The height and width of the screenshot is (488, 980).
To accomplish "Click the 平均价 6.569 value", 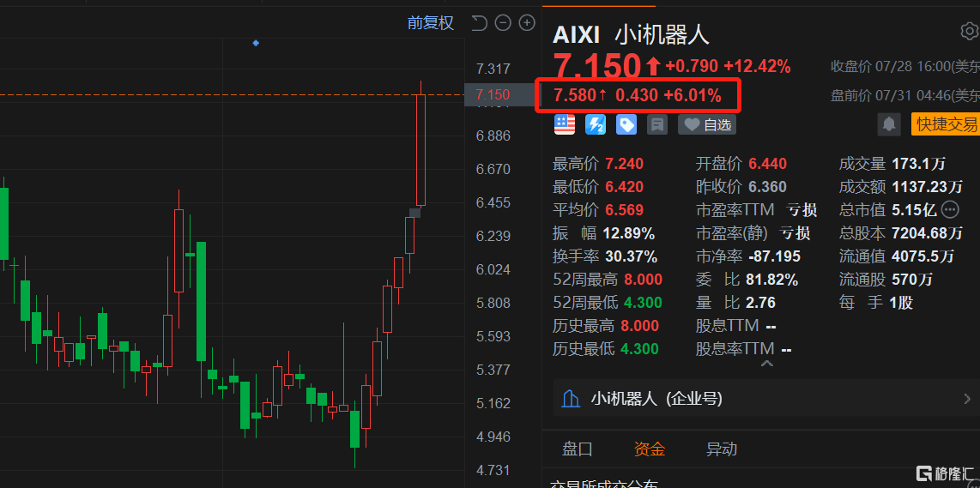I will coord(624,210).
